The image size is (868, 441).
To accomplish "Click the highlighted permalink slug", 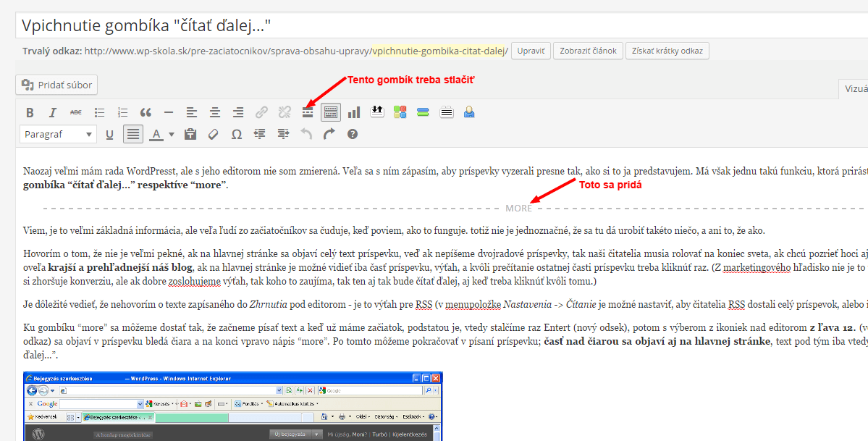I will point(439,51).
